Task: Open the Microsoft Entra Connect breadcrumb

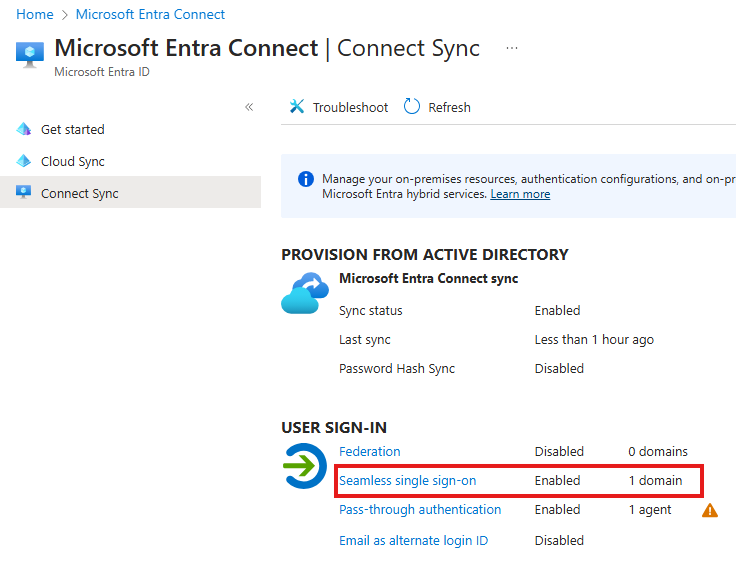Action: tap(150, 14)
